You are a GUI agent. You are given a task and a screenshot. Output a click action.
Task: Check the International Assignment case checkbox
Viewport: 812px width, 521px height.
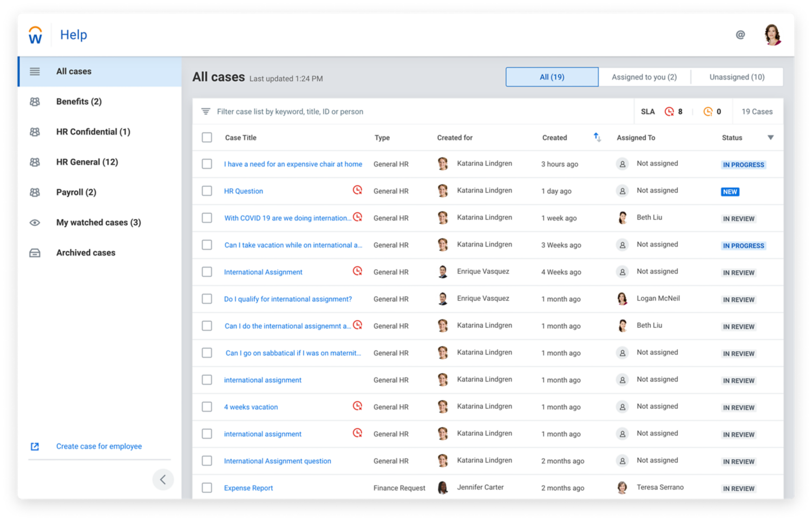click(x=207, y=271)
